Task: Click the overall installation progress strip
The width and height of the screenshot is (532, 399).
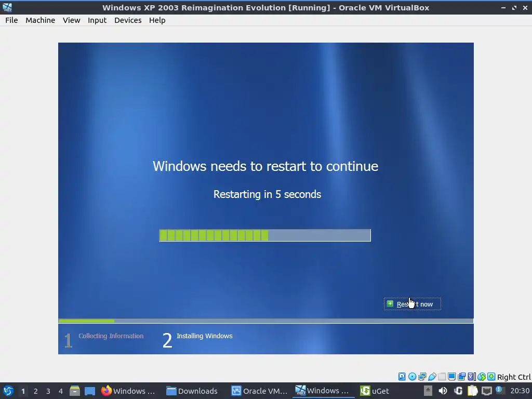Action: tap(265, 321)
